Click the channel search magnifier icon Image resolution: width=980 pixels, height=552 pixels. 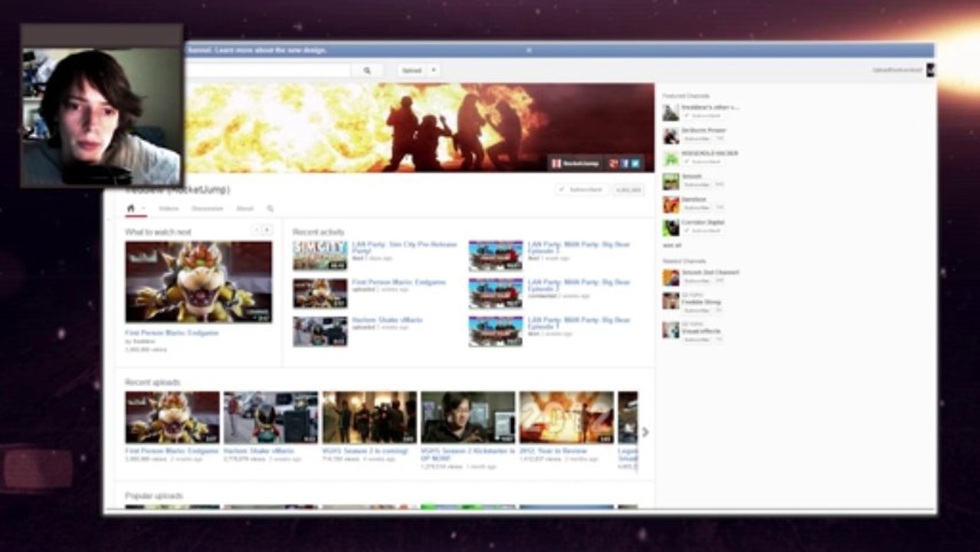coord(270,209)
